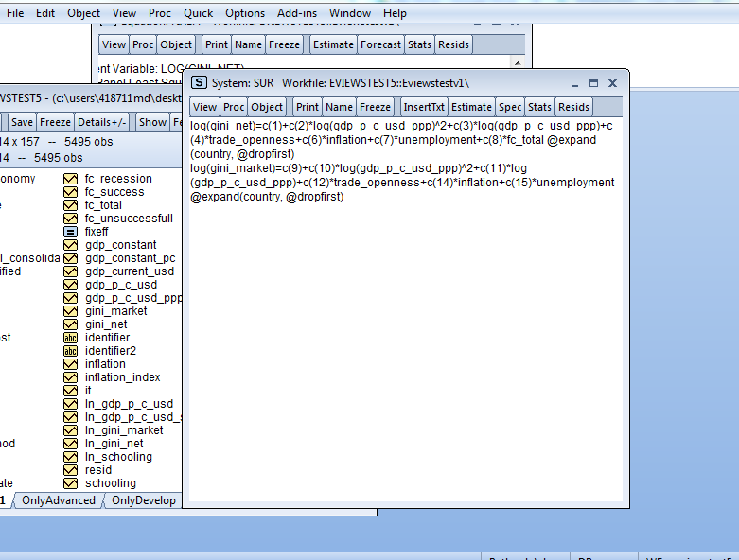Click the alpha series icon beside identifier2

point(70,351)
